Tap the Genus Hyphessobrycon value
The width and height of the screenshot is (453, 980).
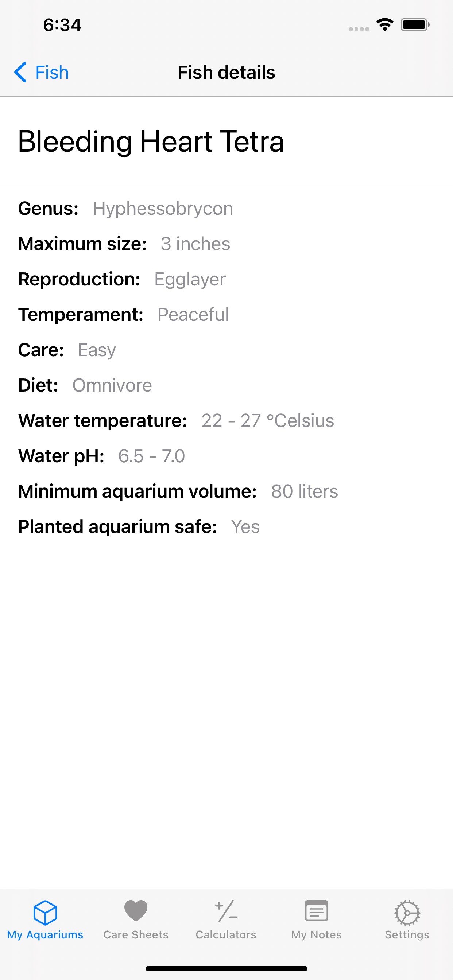coord(163,209)
